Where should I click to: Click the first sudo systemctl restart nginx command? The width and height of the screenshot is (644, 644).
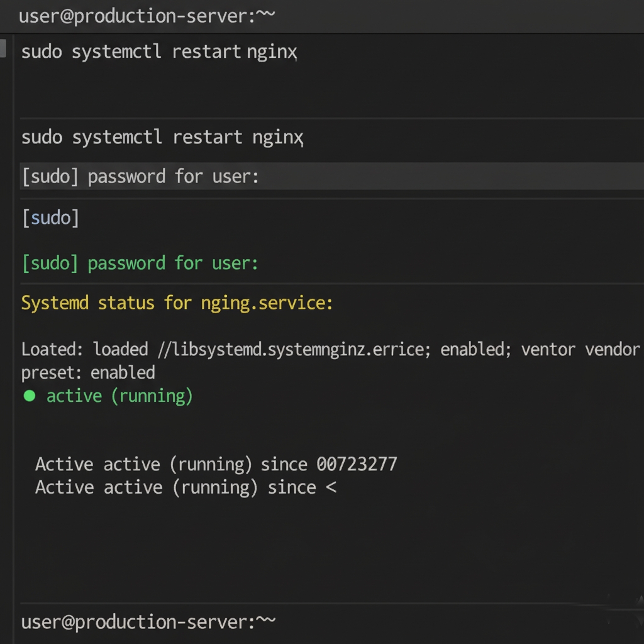[x=157, y=52]
